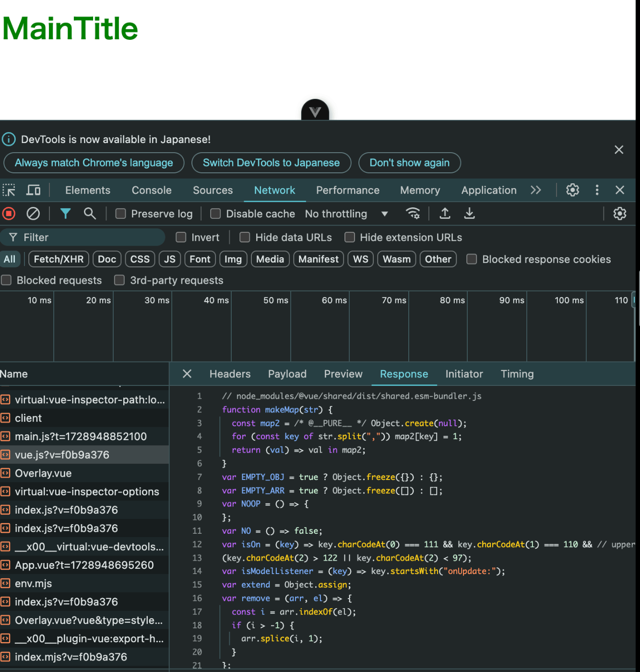Filter requests by Wasm

coord(397,259)
